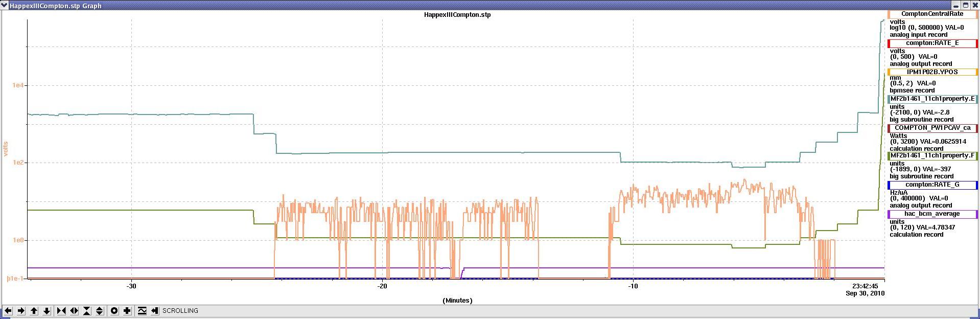This screenshot has width=980, height=319.
Task: Expand the vertical axis with outward-pointing vertical arrows
Action: pyautogui.click(x=100, y=311)
